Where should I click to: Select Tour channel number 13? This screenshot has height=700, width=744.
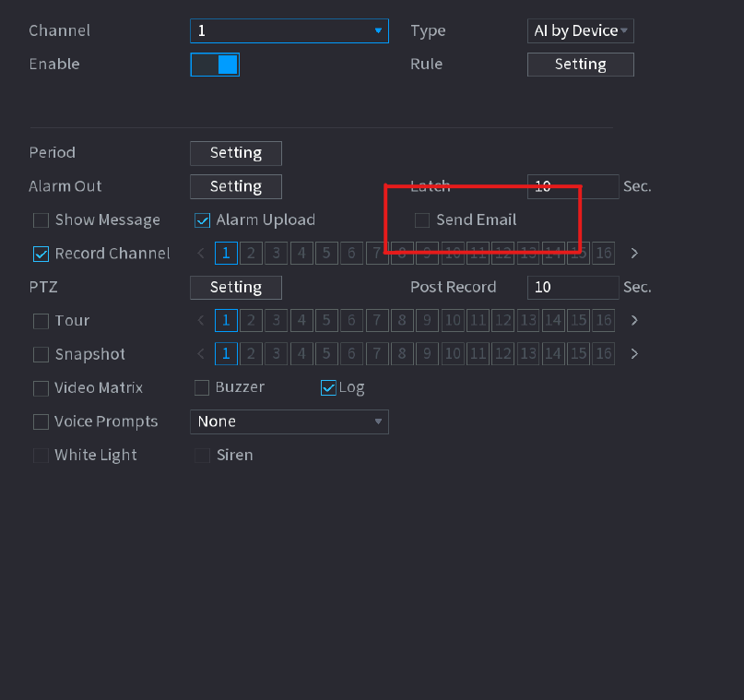[x=528, y=320]
